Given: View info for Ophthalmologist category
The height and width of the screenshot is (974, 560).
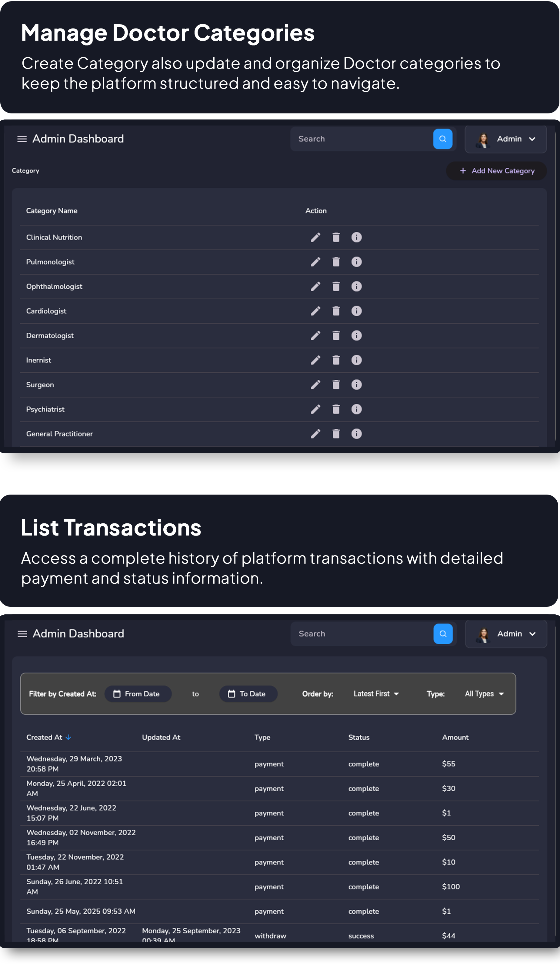Looking at the screenshot, I should click(357, 286).
